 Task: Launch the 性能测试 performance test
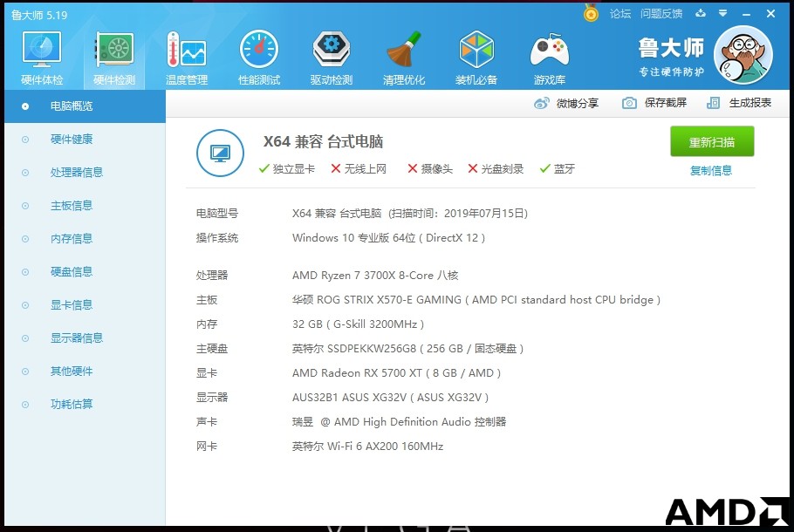click(x=259, y=58)
